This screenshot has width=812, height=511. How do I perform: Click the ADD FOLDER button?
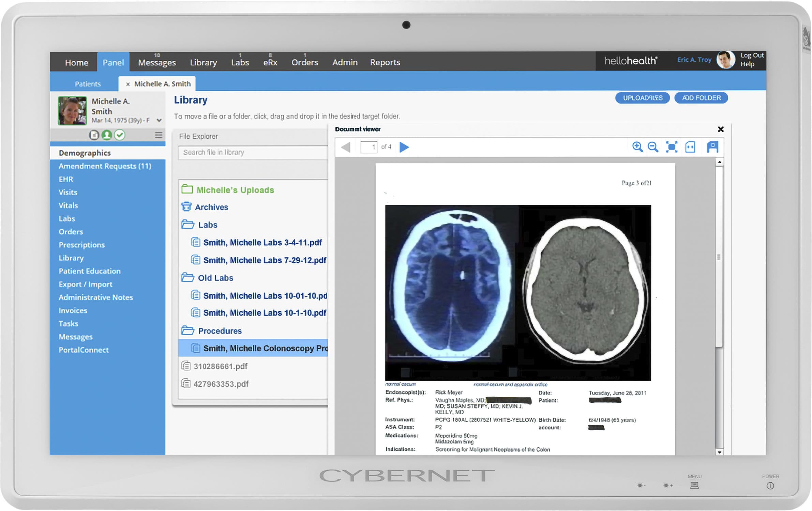coord(701,98)
